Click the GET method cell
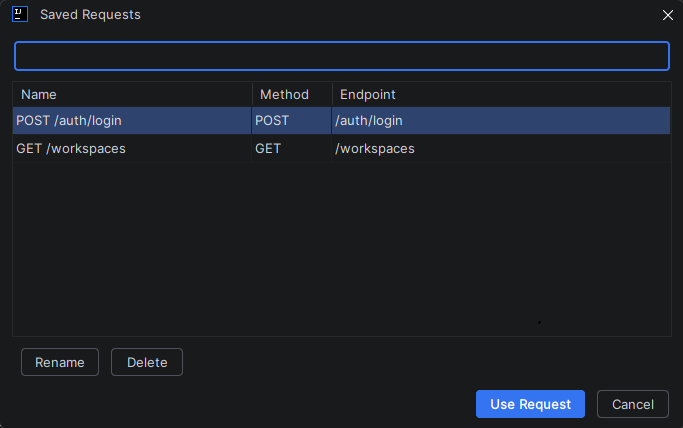 (291, 148)
